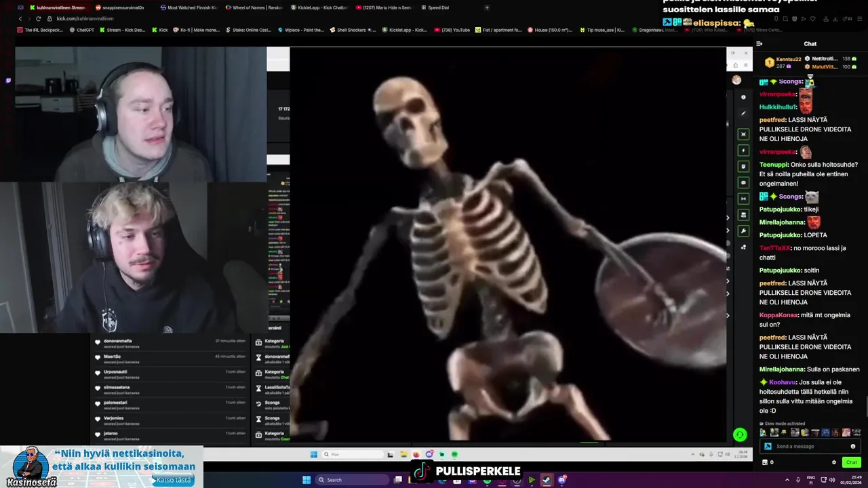Open the Stream - Kick Dashboard bookmark
Screen dimensions: 868x488
click(122, 30)
